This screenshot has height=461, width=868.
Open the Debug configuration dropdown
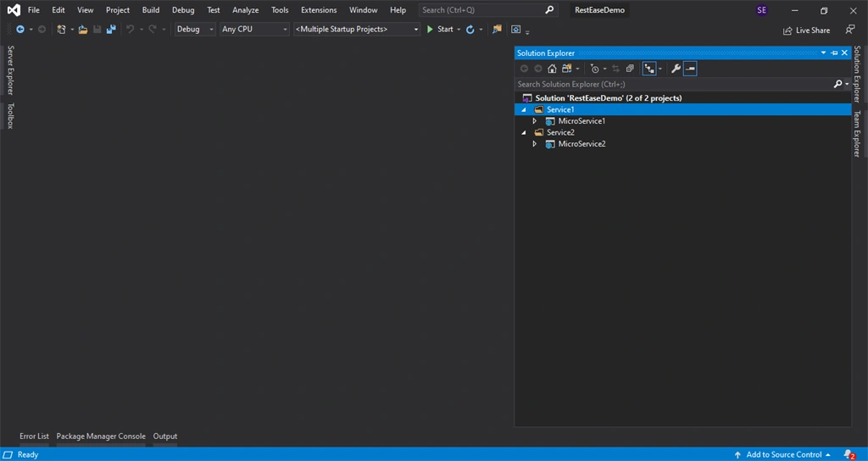click(195, 30)
